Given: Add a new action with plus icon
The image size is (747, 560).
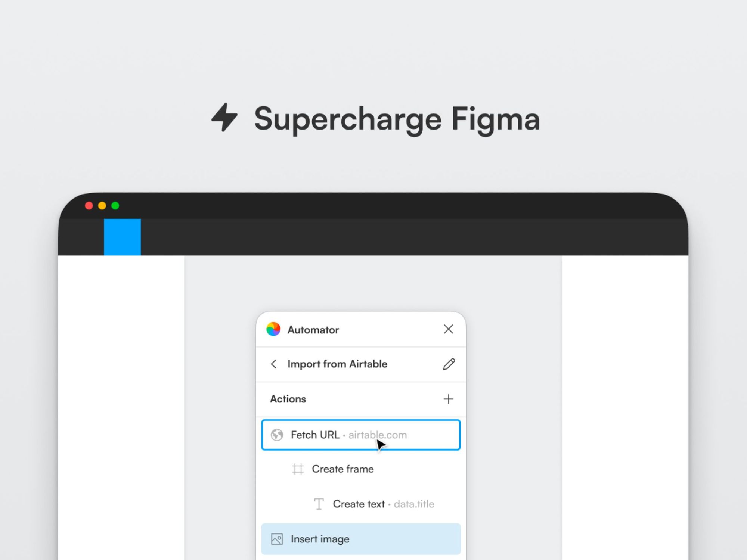Looking at the screenshot, I should (448, 399).
